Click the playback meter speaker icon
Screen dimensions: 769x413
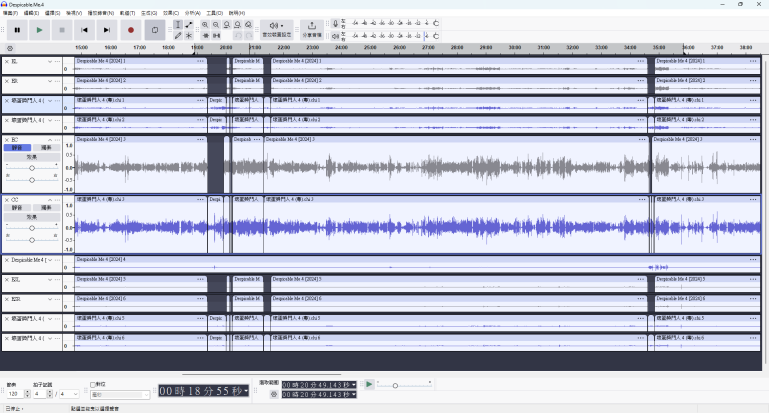coord(335,36)
